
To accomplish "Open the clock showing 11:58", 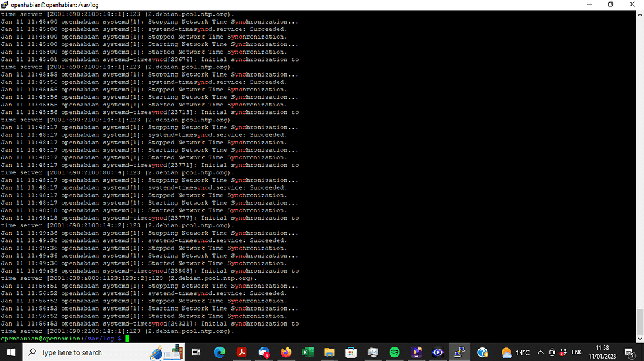I will (x=602, y=352).
